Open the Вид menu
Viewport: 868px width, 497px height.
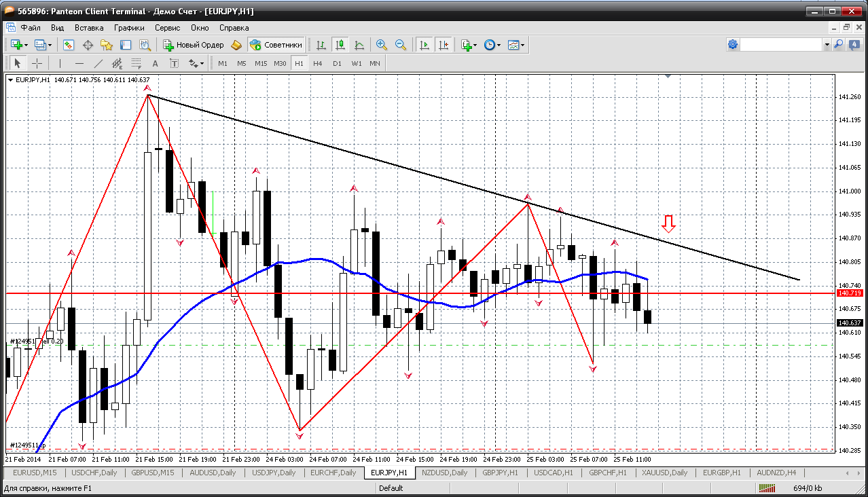pos(58,28)
